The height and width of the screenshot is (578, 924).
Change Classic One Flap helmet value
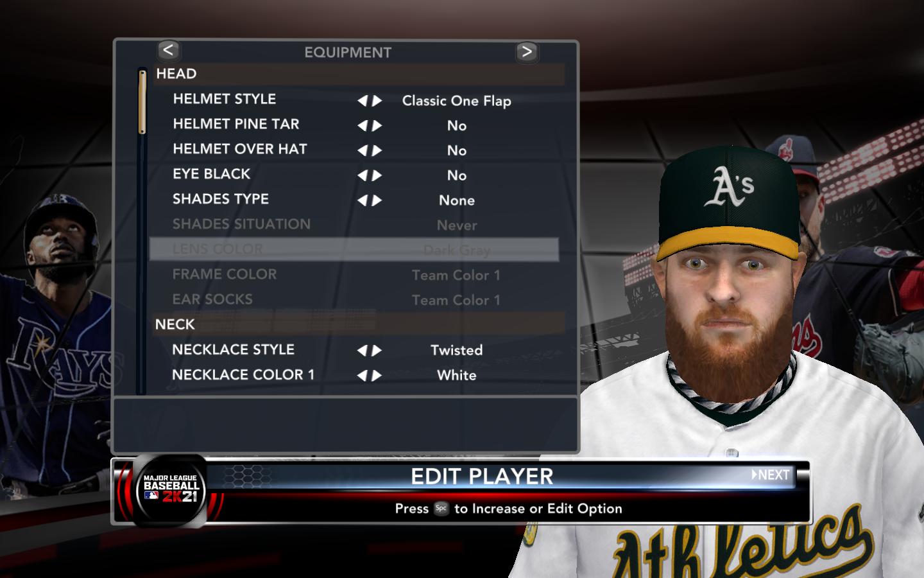click(457, 101)
